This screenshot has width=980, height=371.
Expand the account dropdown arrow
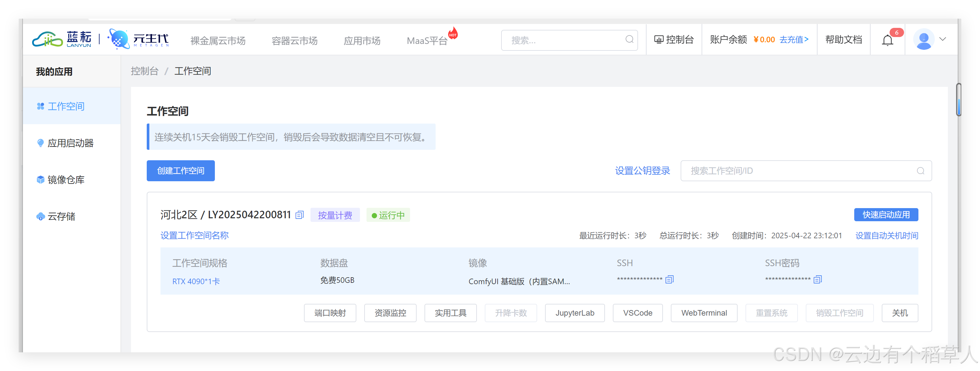pyautogui.click(x=943, y=39)
